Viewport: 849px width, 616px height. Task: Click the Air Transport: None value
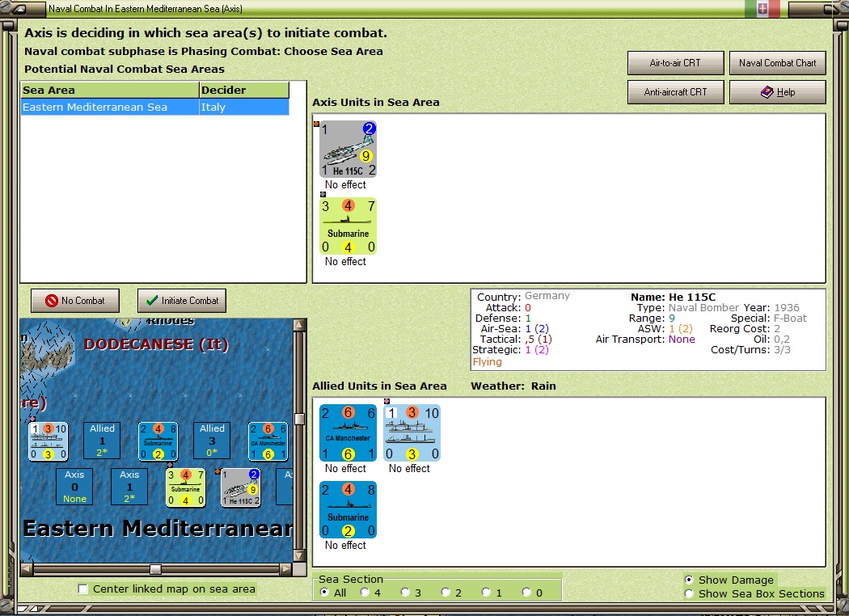click(x=682, y=340)
